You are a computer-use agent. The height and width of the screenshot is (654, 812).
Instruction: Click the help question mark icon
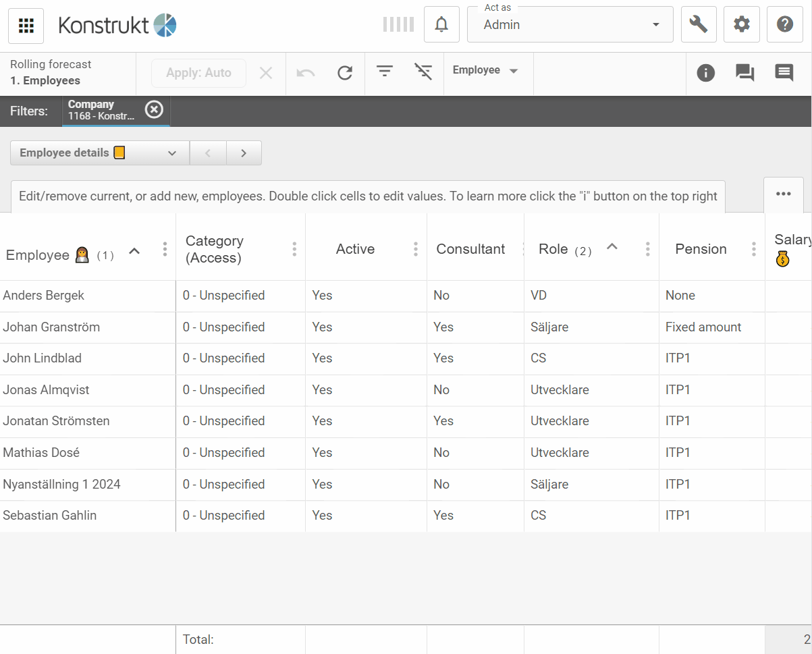click(x=784, y=25)
